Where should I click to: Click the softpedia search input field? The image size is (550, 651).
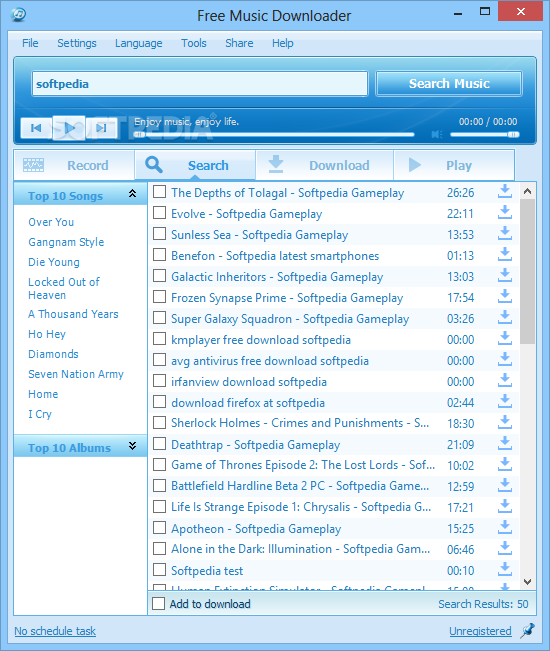pyautogui.click(x=200, y=84)
